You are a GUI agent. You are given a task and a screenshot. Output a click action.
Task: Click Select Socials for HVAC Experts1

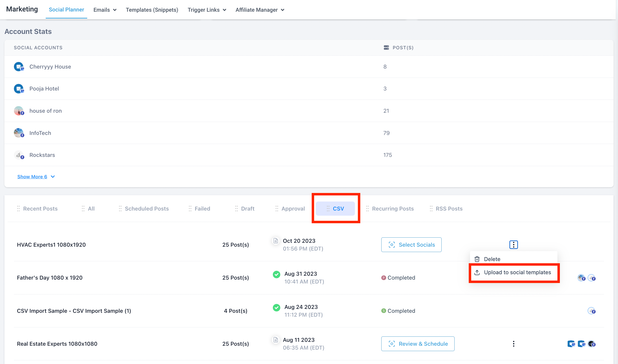pos(411,245)
